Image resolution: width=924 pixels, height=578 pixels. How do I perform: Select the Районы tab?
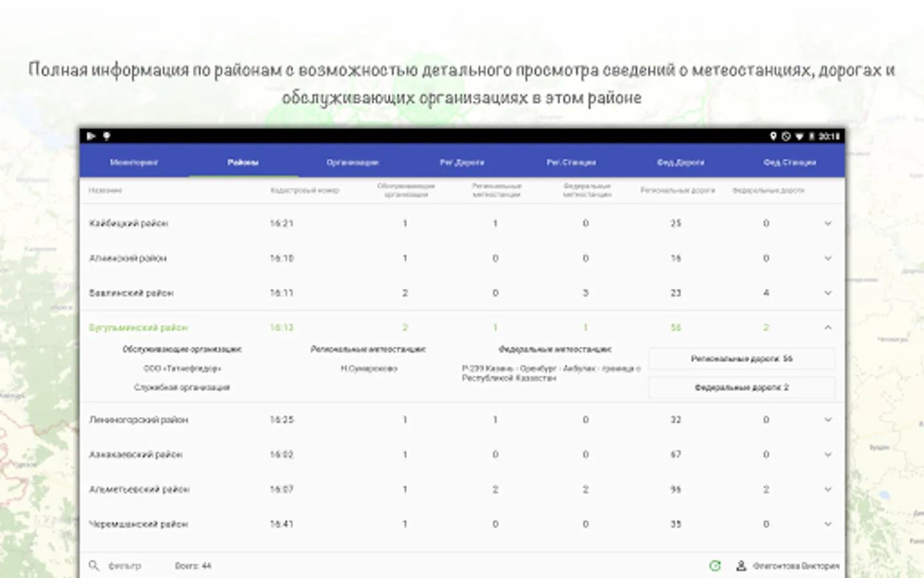[243, 162]
